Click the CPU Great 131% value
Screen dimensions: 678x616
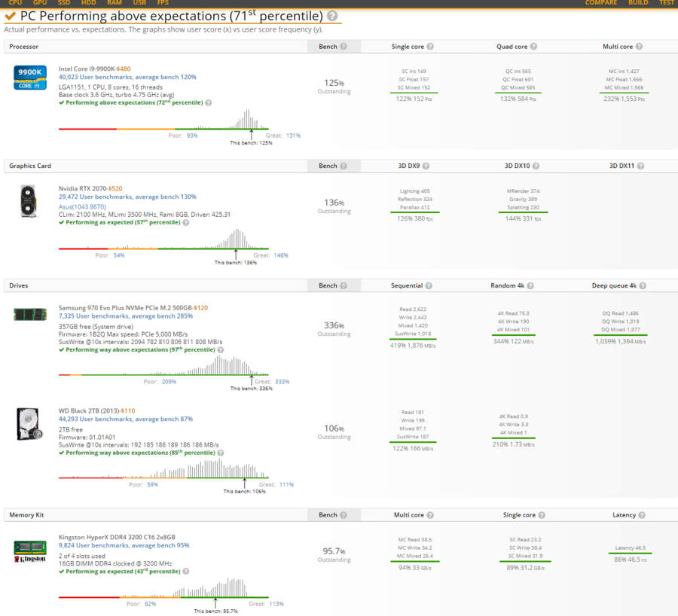[x=293, y=136]
